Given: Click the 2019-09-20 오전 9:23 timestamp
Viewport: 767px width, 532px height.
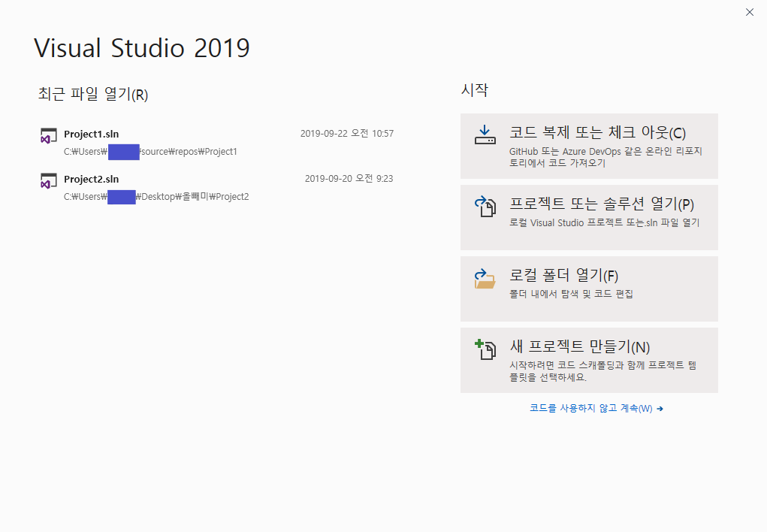Looking at the screenshot, I should [x=349, y=179].
